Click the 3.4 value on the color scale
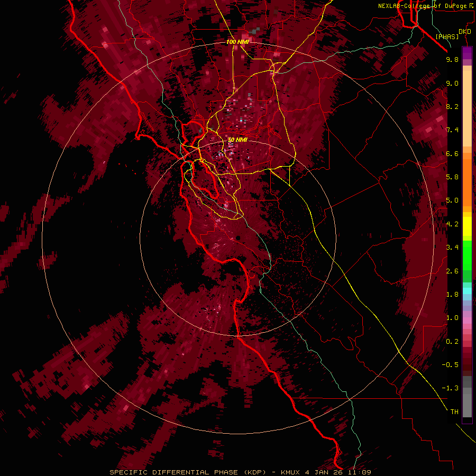476x476 pixels. tap(452, 248)
